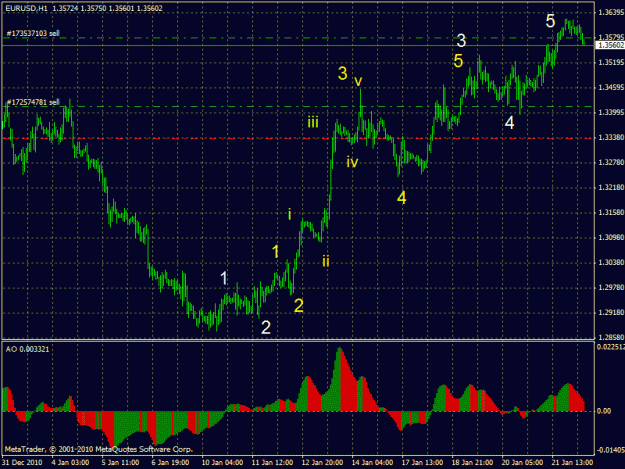Select the yellow wave label 4
The height and width of the screenshot is (469, 625).
(402, 198)
